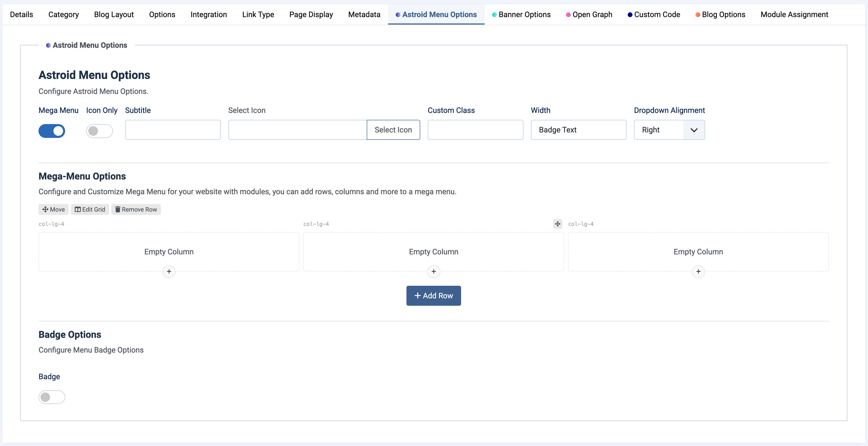868x446 pixels.
Task: Open the Integration tab
Action: click(x=209, y=15)
